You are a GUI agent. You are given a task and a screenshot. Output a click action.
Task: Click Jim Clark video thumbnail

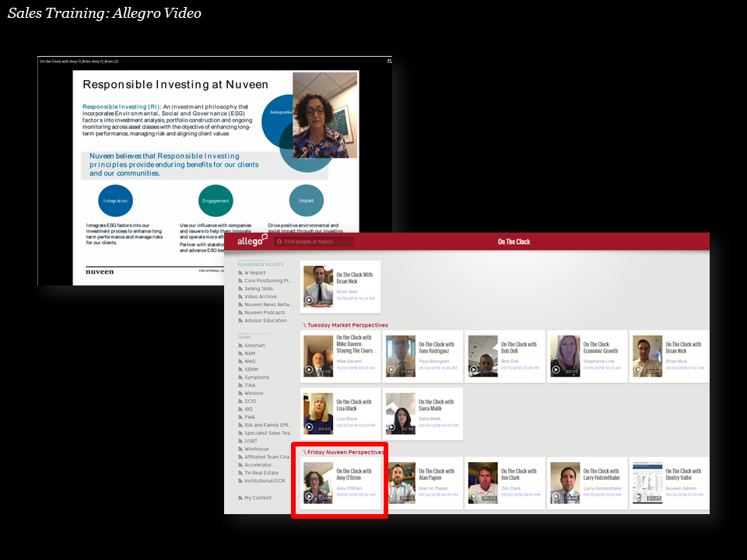[x=483, y=482]
